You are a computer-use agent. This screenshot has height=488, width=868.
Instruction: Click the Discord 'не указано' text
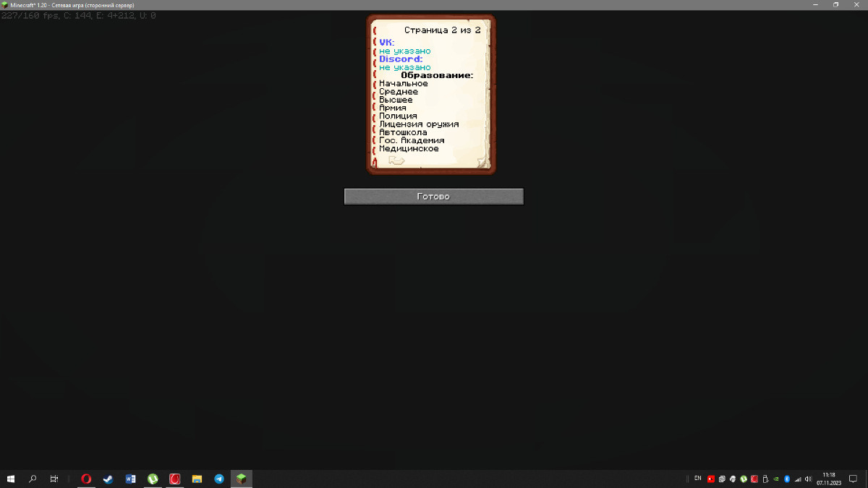404,67
